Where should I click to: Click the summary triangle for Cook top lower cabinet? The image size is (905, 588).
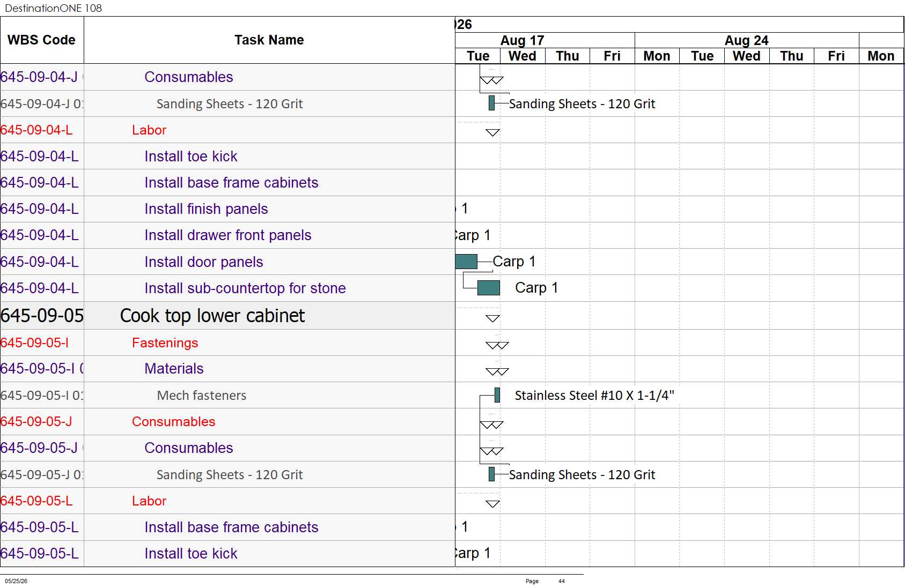coord(492,318)
